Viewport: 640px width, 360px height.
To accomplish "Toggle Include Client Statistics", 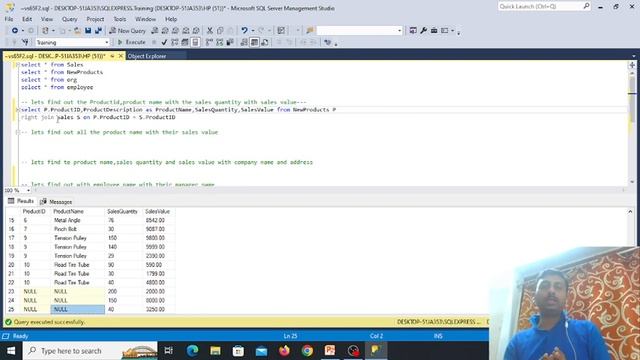I will (x=230, y=42).
